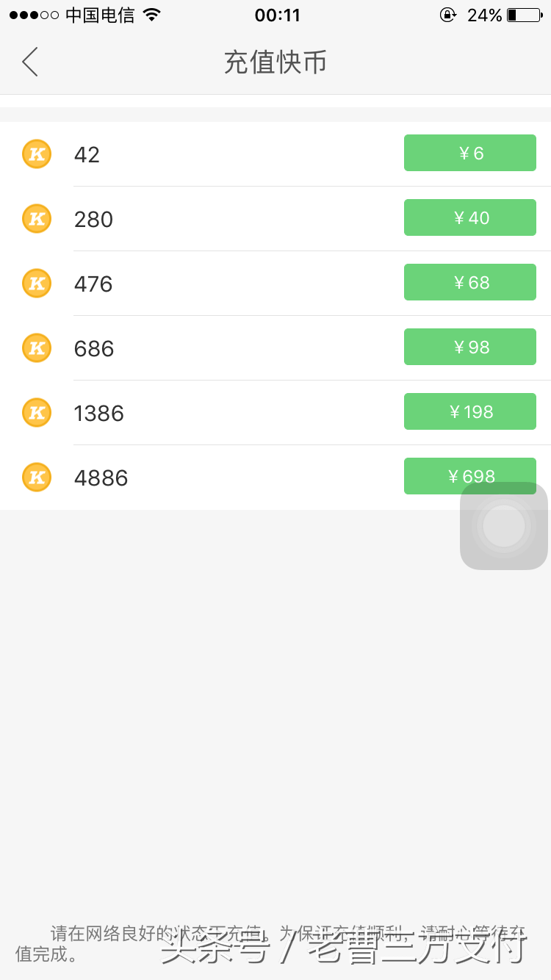
Task: Tap the coin icon beside 4886
Action: pyautogui.click(x=37, y=478)
